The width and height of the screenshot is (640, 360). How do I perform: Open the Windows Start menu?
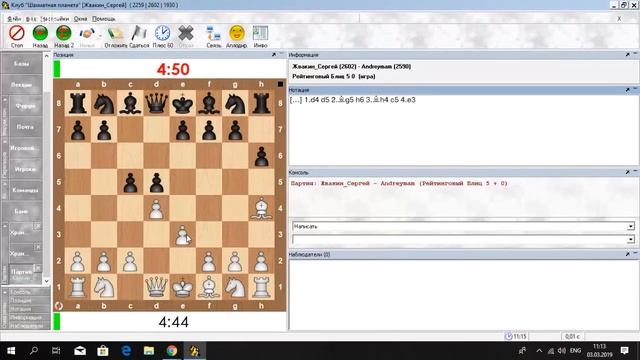(11, 351)
